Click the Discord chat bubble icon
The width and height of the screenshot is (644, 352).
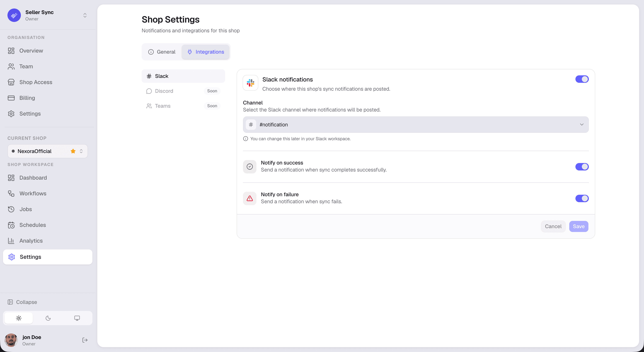[x=149, y=91]
